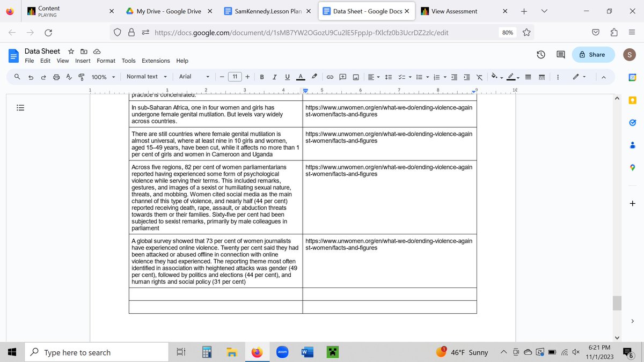Screen dimensions: 644x362
Task: Run spelling and grammar check
Action: [69, 77]
